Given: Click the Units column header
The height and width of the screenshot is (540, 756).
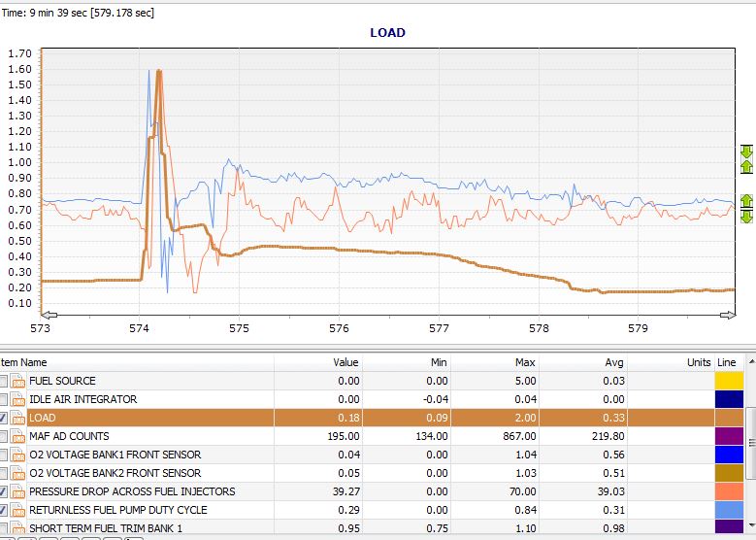Looking at the screenshot, I should click(671, 362).
